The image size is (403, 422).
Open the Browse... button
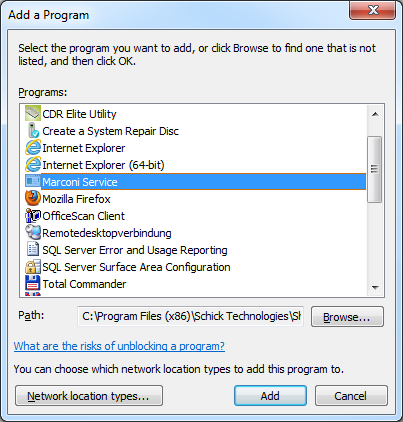[347, 317]
